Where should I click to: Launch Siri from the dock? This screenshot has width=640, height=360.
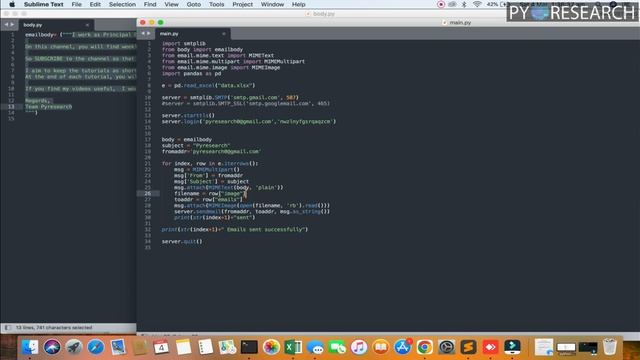(52, 347)
